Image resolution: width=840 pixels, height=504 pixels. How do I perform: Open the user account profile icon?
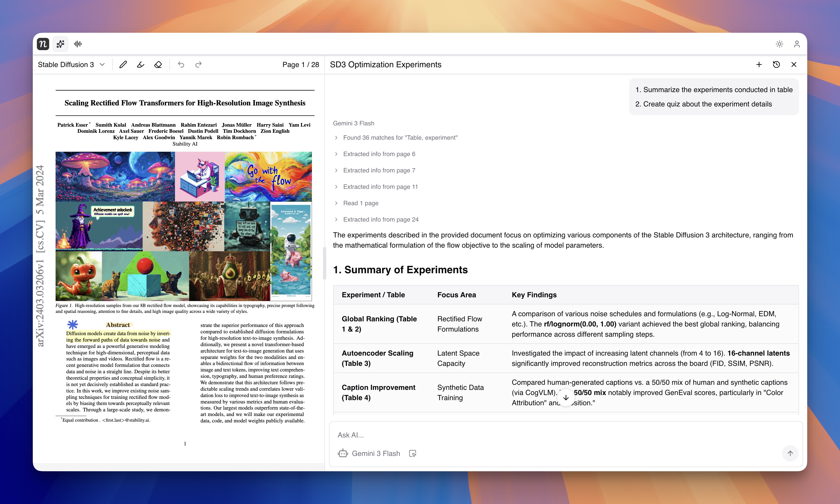coord(796,44)
